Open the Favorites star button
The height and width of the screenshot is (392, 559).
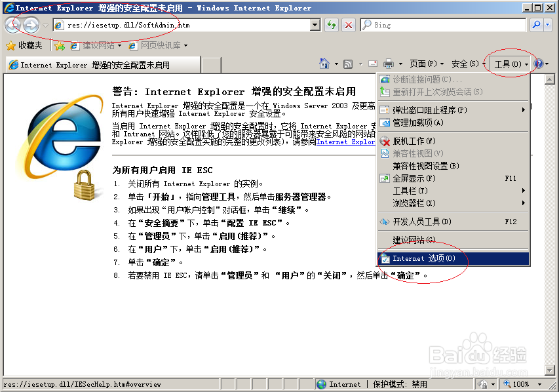coord(11,45)
